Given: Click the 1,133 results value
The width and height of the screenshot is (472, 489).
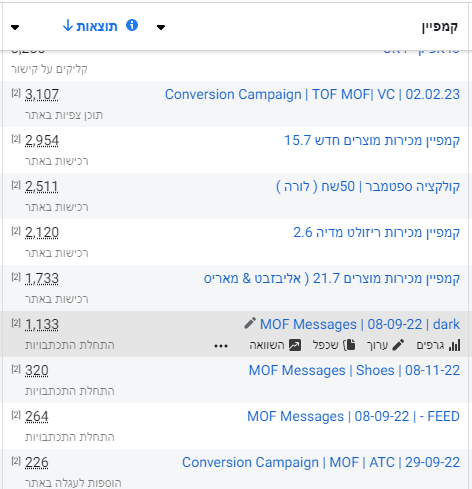Looking at the screenshot, I should pos(42,325).
